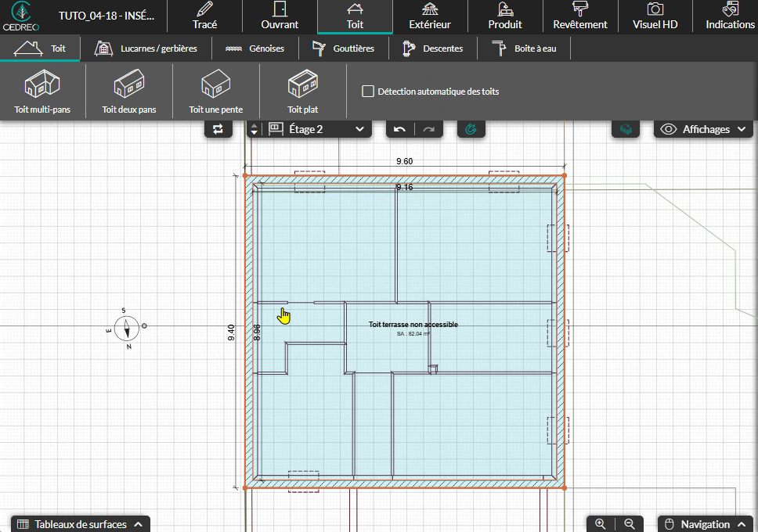Click the magnet snapping icon
The image size is (758, 532).
[471, 129]
